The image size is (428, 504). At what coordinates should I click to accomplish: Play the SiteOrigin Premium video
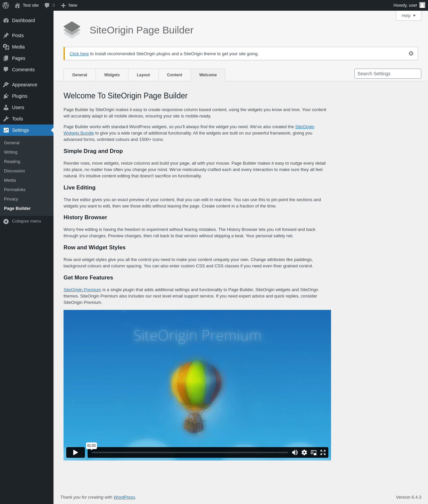(x=76, y=452)
